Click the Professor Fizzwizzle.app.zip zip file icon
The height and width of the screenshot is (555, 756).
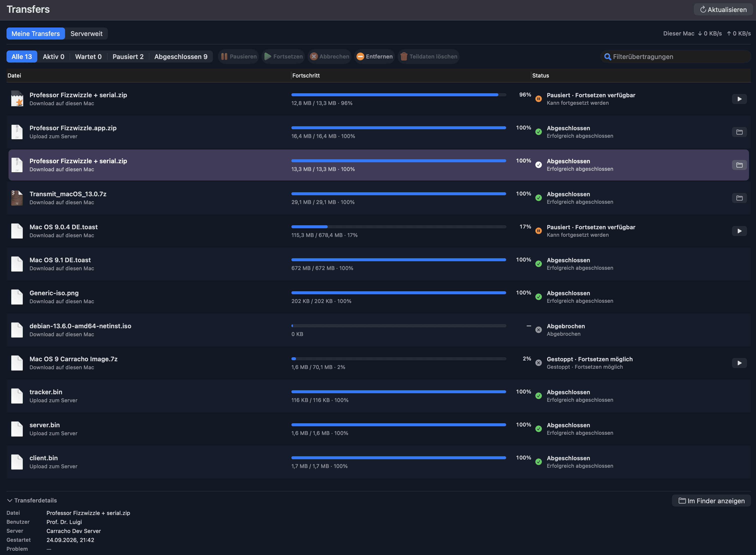[17, 132]
